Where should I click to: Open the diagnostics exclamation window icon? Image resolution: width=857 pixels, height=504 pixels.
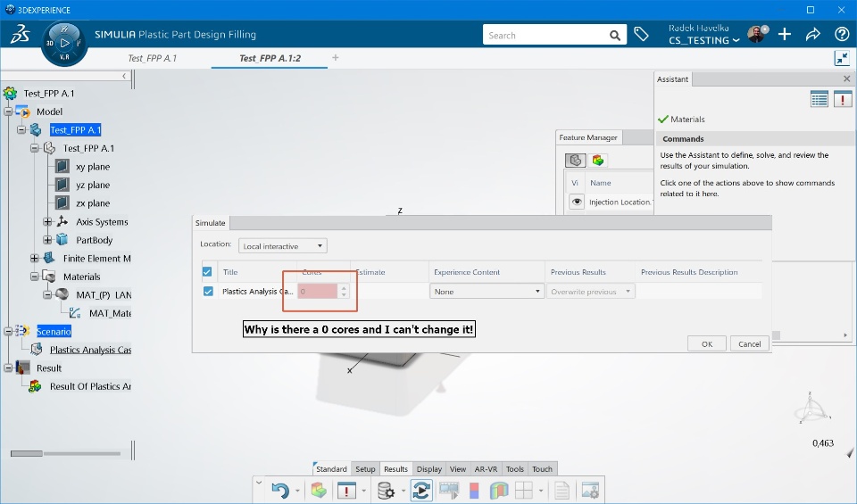tap(346, 491)
